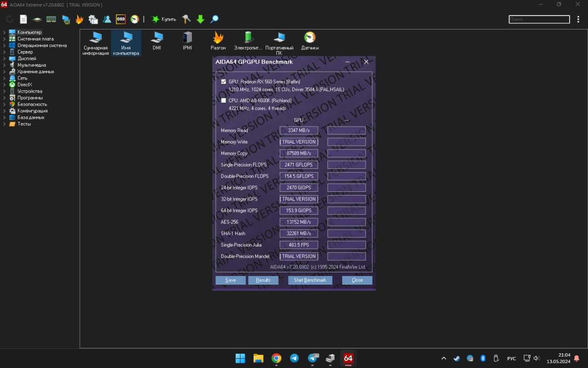588x368 pixels.
Task: Expand the Хранение данных tree node arrow
Action: 4,71
